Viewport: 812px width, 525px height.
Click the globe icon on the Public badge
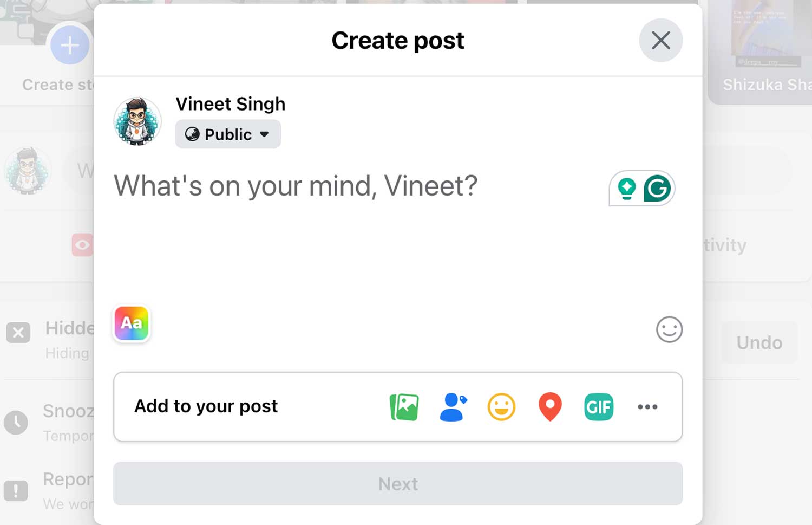[192, 134]
